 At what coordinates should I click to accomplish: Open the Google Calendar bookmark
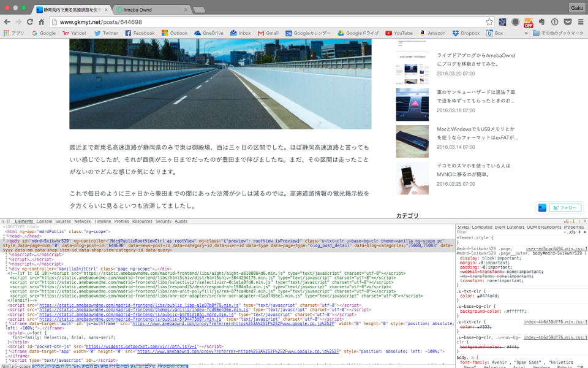308,33
